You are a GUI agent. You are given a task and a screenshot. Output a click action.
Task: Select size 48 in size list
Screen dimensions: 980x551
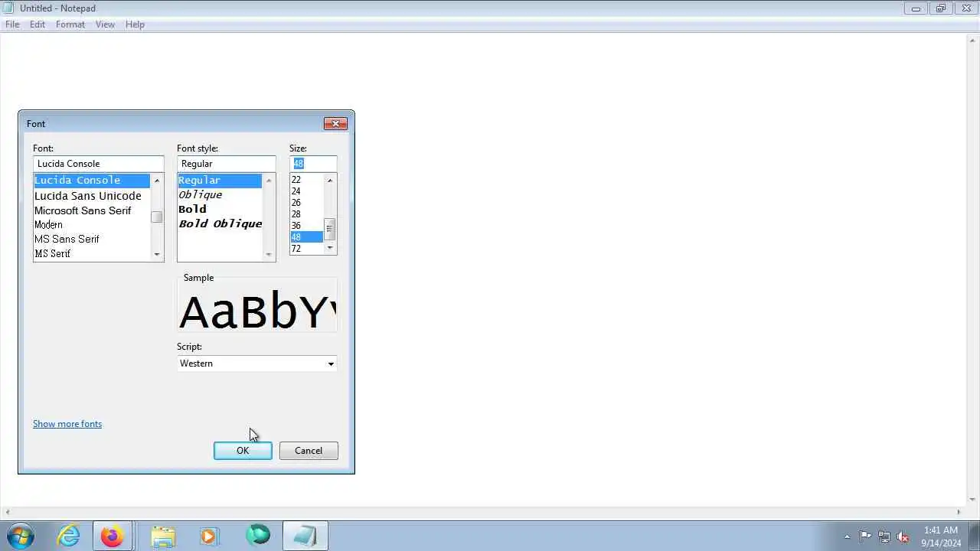(307, 237)
